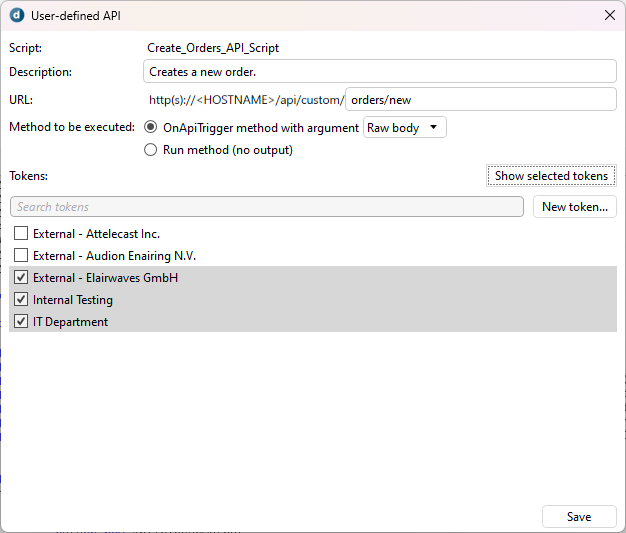
Task: Click the Create_Orders_API_Script script name
Action: [213, 48]
